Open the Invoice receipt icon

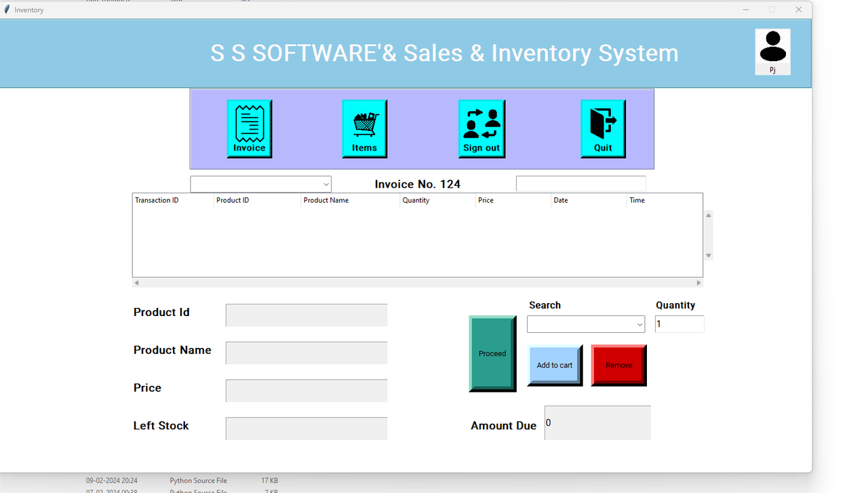click(250, 129)
